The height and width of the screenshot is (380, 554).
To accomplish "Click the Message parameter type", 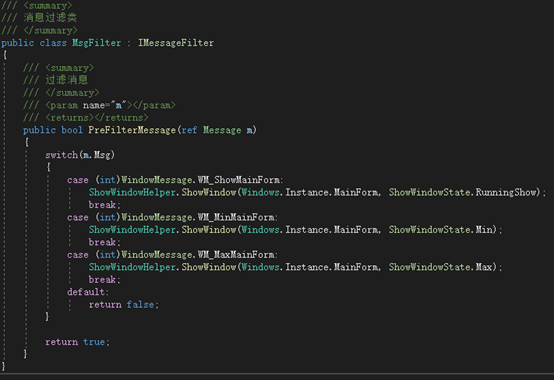I will [222, 130].
